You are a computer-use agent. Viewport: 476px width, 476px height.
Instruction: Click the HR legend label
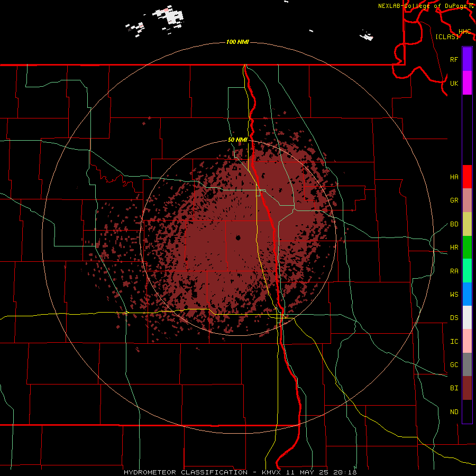coord(454,248)
